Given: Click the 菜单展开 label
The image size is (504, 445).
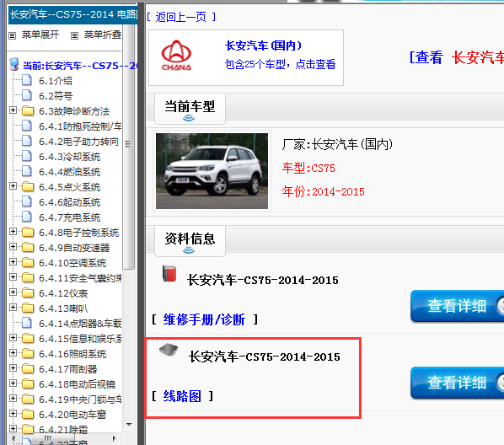Looking at the screenshot, I should click(40, 35).
